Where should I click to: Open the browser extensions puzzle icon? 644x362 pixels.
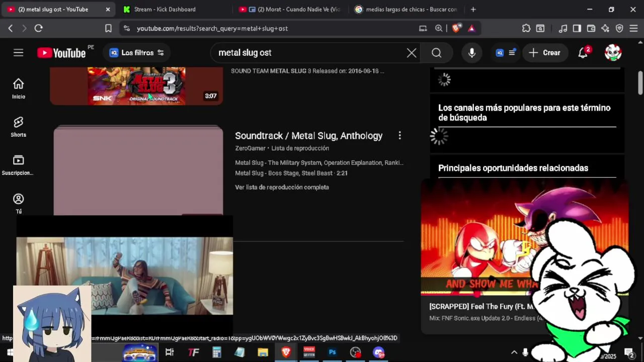point(526,29)
